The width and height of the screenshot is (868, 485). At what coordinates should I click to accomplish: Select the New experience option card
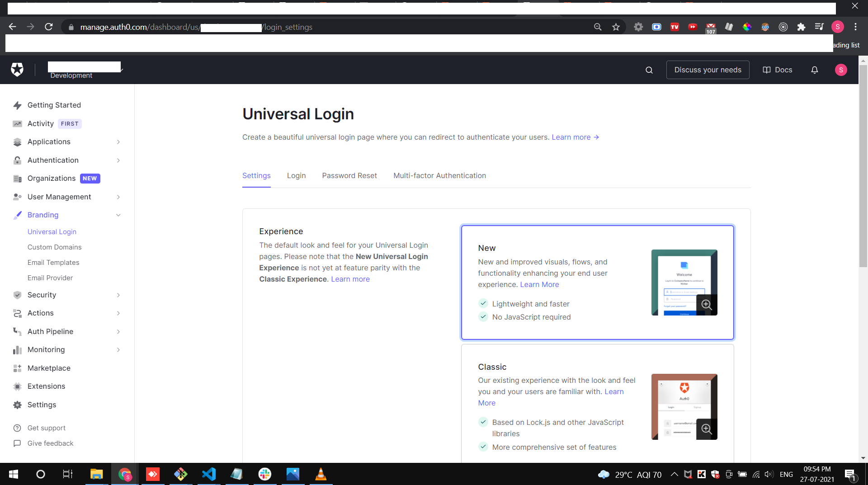(598, 283)
